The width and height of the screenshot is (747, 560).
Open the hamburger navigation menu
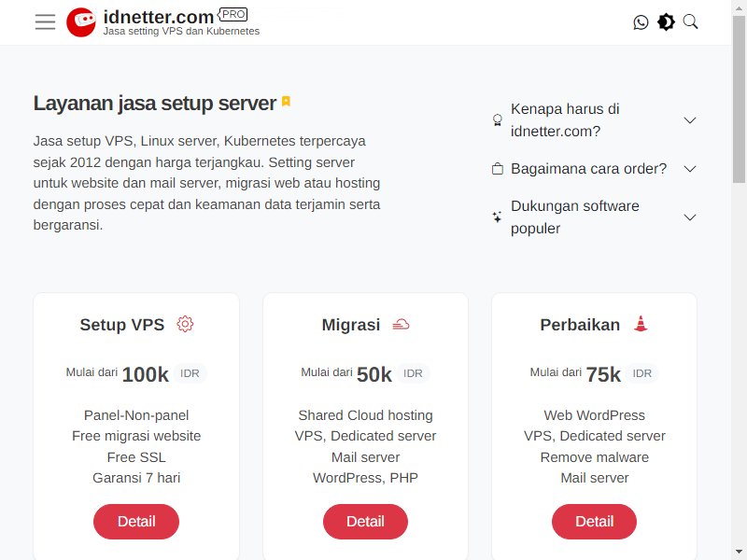(x=45, y=21)
